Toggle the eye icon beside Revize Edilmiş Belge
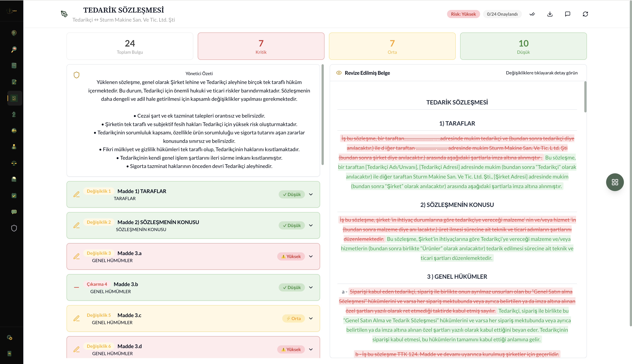Viewport: 632px width, 364px height. pyautogui.click(x=339, y=73)
